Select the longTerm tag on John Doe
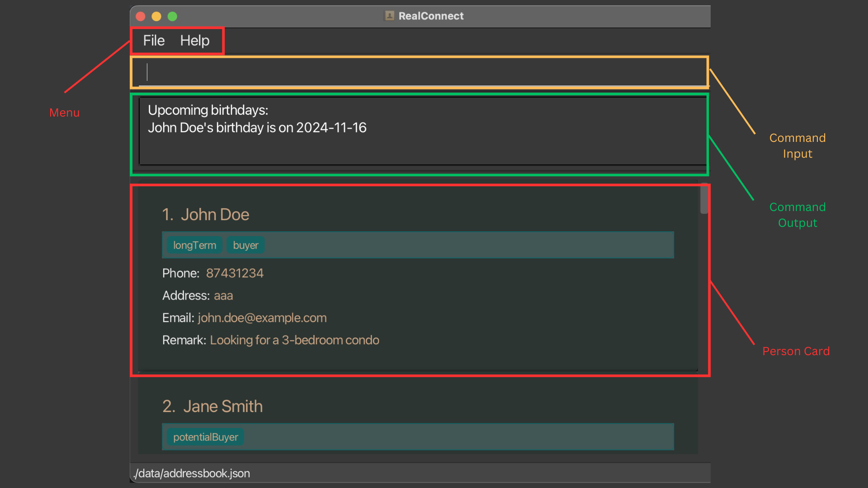The width and height of the screenshot is (868, 488). [194, 245]
